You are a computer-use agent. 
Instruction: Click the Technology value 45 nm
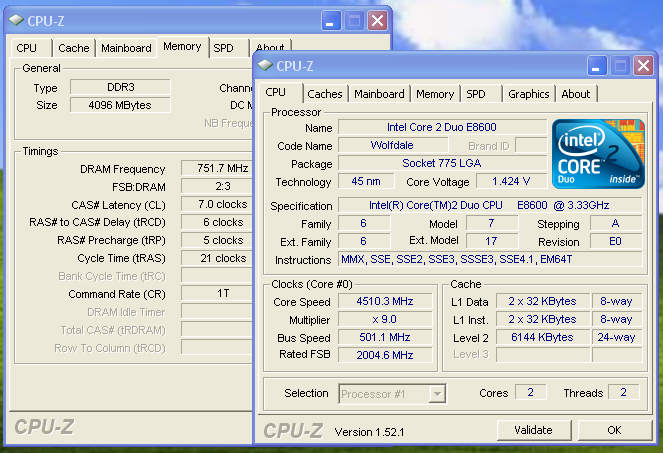(x=366, y=181)
